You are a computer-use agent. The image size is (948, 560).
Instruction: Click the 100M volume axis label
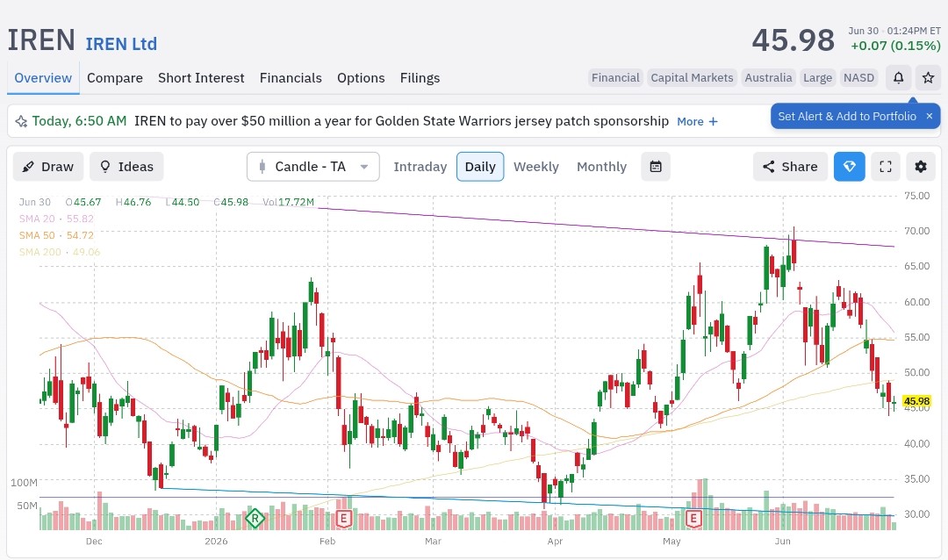pyautogui.click(x=24, y=483)
